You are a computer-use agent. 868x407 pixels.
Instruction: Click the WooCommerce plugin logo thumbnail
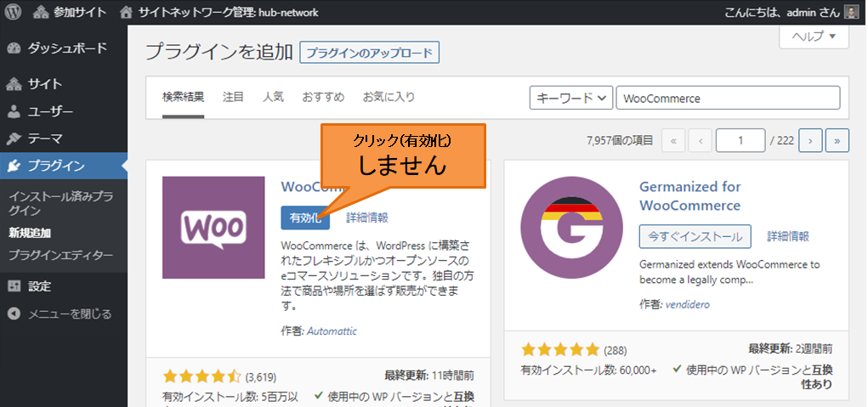[x=213, y=227]
